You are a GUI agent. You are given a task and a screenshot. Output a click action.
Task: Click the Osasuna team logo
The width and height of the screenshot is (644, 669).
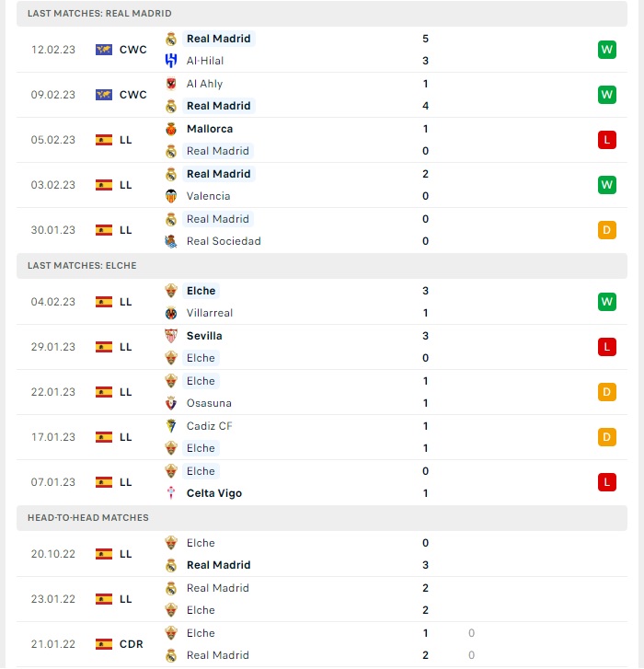(171, 403)
